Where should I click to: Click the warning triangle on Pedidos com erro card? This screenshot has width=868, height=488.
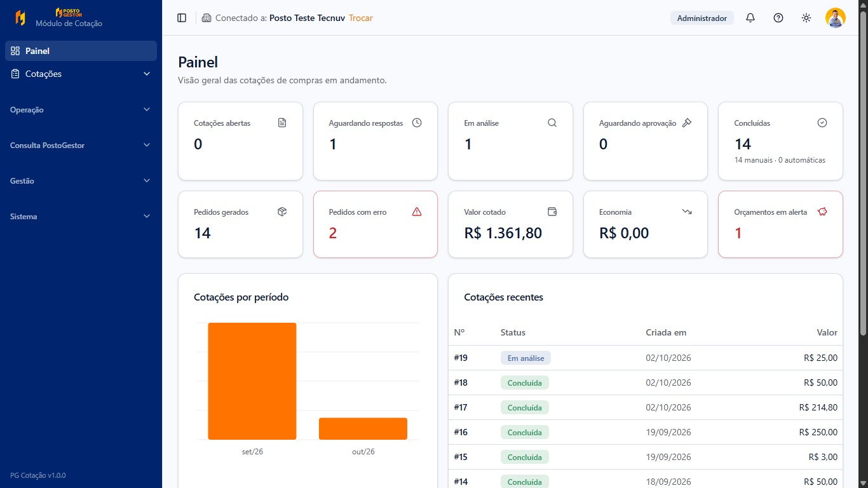[417, 212]
